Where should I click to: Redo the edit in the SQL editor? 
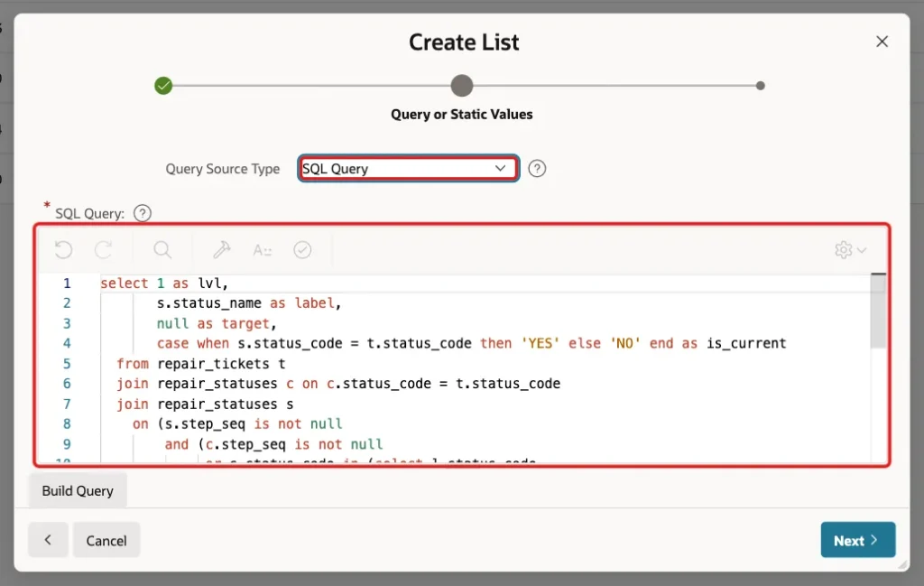point(104,250)
